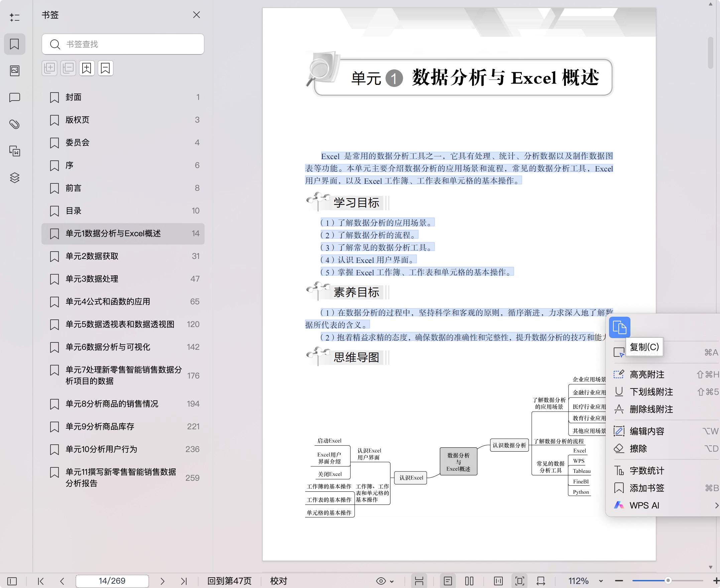Open 单元9分析商品库存 bookmark
The height and width of the screenshot is (588, 720).
(x=123, y=427)
